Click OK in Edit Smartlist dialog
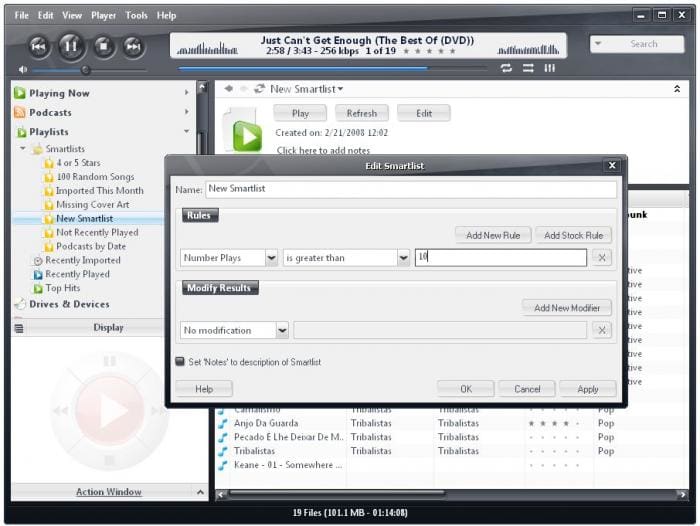 pyautogui.click(x=466, y=389)
